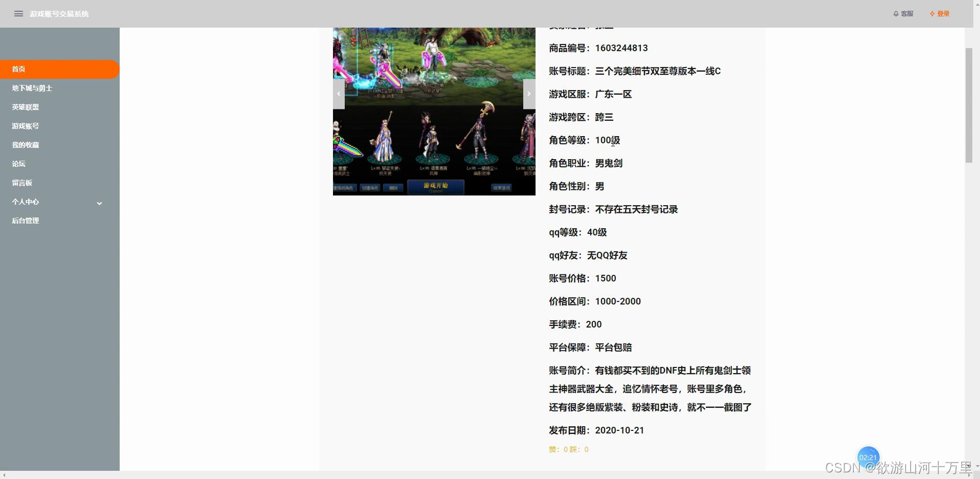The image size is (980, 479).
Task: Click product number 1603244813
Action: (621, 48)
